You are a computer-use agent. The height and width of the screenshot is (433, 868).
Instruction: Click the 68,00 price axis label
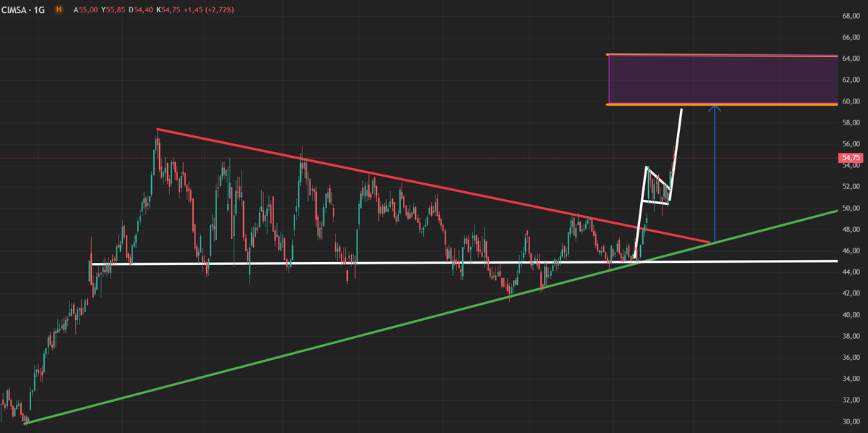click(x=850, y=15)
